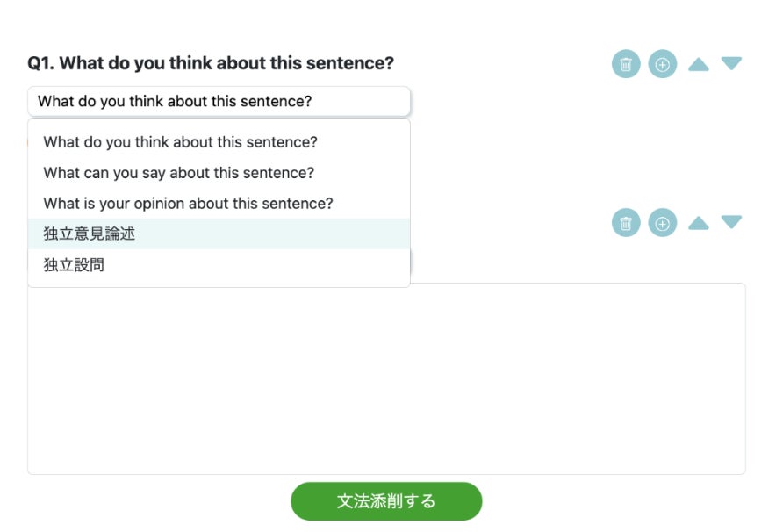The height and width of the screenshot is (532, 783).
Task: Choose the 独立設問 option
Action: click(x=74, y=264)
